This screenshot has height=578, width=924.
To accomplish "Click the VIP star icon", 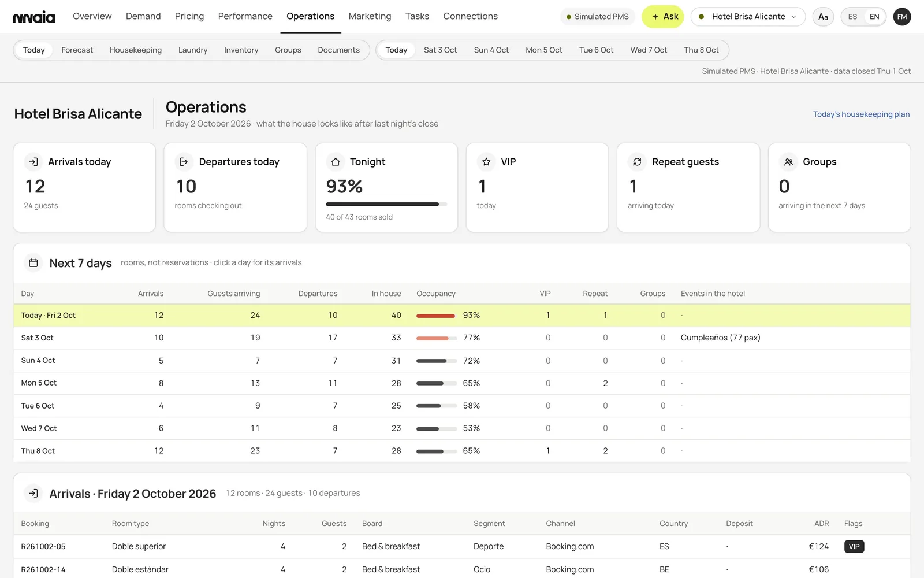I will pyautogui.click(x=486, y=162).
